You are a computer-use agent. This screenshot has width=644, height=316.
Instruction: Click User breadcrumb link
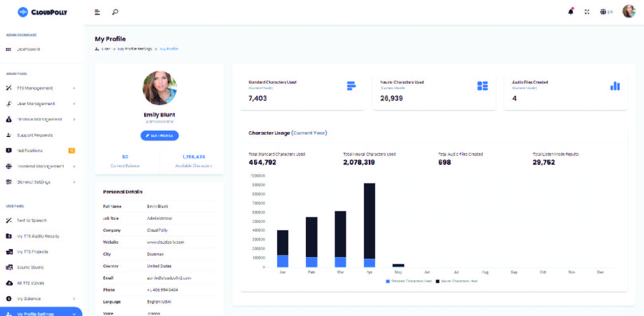[106, 49]
